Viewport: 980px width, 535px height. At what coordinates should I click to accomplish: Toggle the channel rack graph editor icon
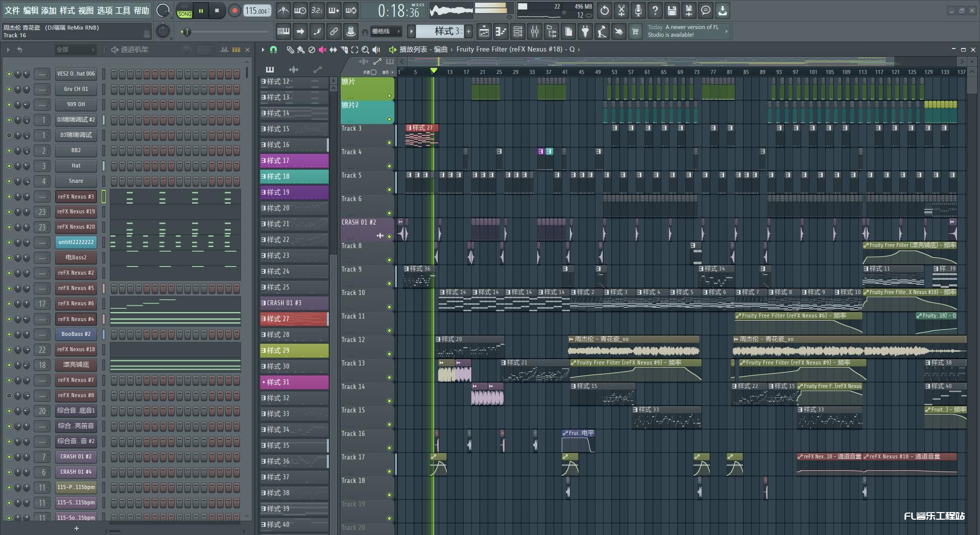coord(224,50)
